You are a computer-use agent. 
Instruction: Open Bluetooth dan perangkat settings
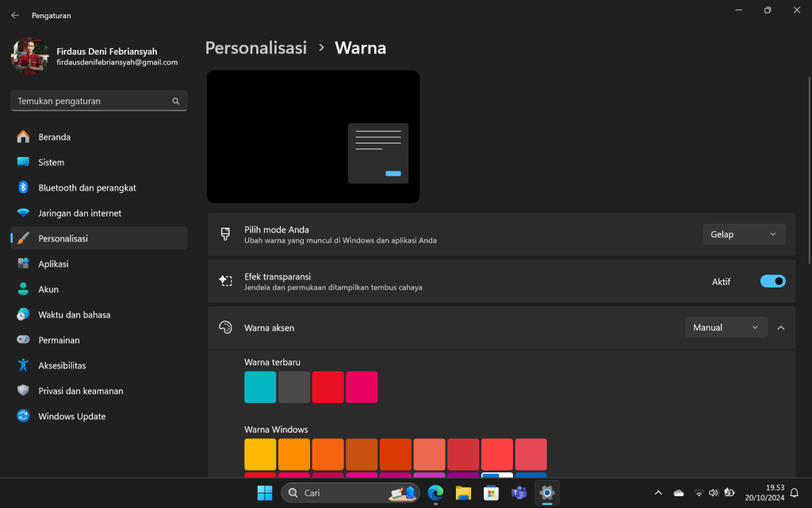click(87, 187)
